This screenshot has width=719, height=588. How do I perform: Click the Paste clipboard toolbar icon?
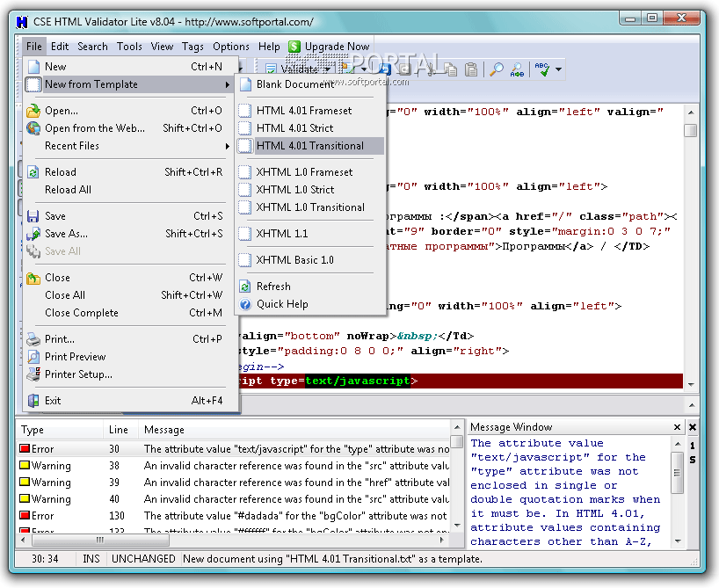(471, 69)
